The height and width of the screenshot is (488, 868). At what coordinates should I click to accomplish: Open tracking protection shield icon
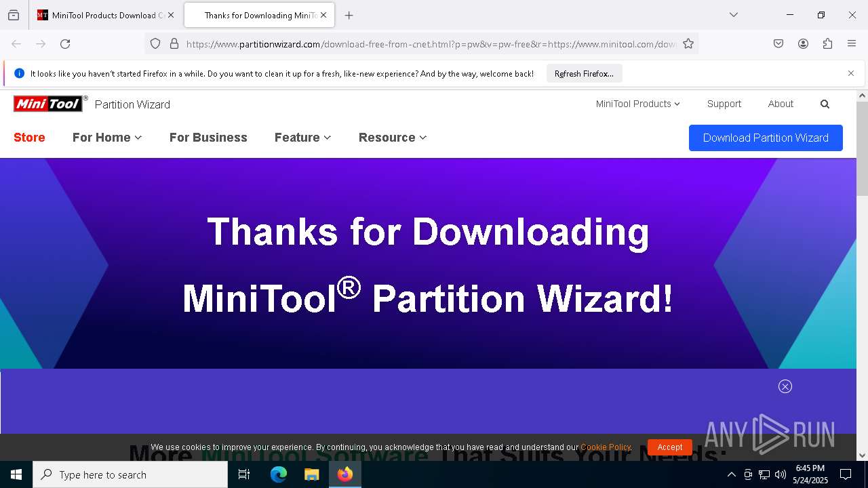tap(155, 44)
